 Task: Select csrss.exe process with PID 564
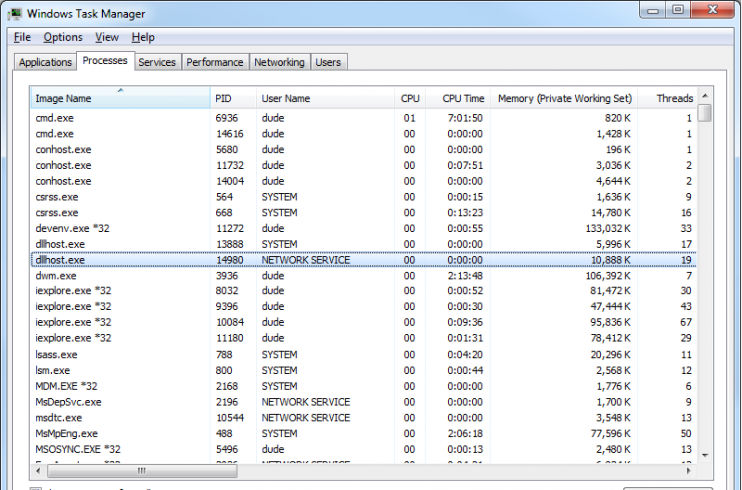363,197
